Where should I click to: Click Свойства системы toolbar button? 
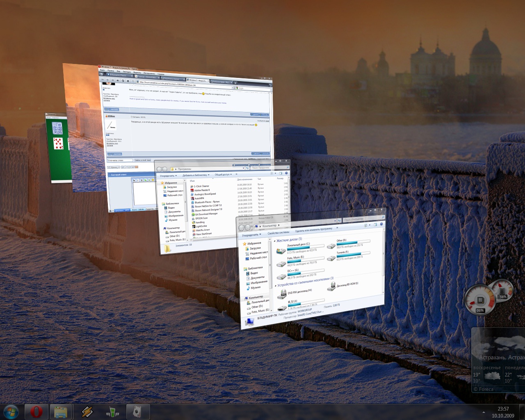(278, 232)
